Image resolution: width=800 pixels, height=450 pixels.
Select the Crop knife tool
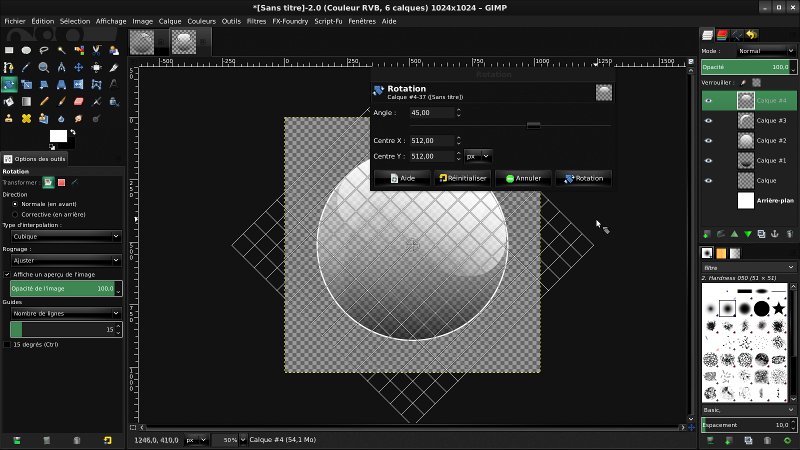114,67
